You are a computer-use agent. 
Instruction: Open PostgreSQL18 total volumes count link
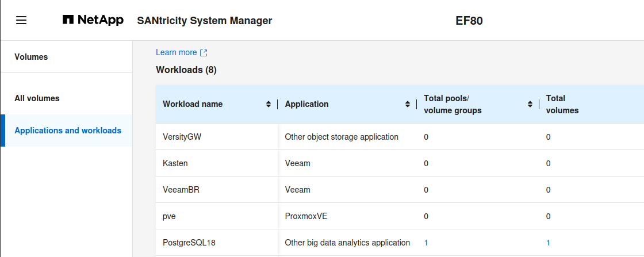pyautogui.click(x=549, y=243)
